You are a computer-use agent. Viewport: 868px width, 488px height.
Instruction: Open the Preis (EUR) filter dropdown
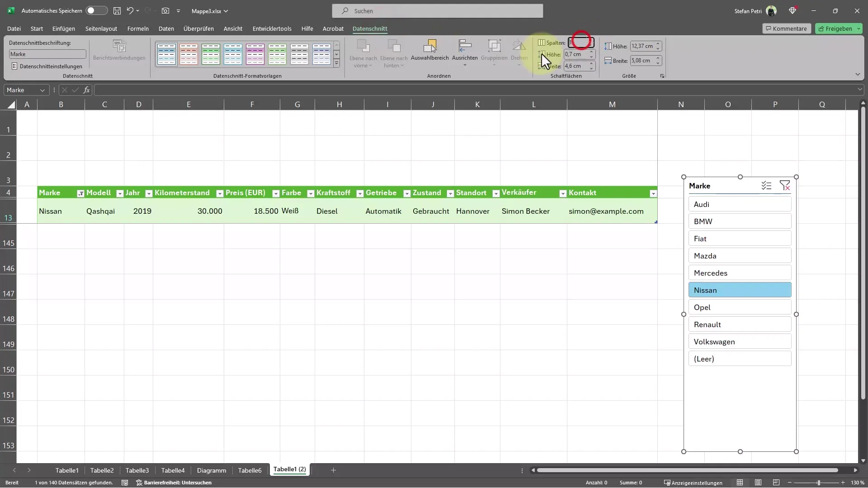276,193
